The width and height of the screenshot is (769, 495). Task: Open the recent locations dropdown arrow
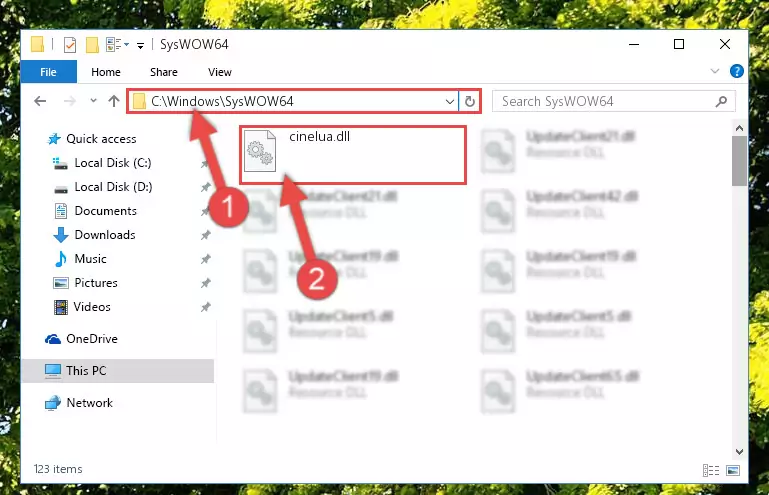tap(93, 101)
